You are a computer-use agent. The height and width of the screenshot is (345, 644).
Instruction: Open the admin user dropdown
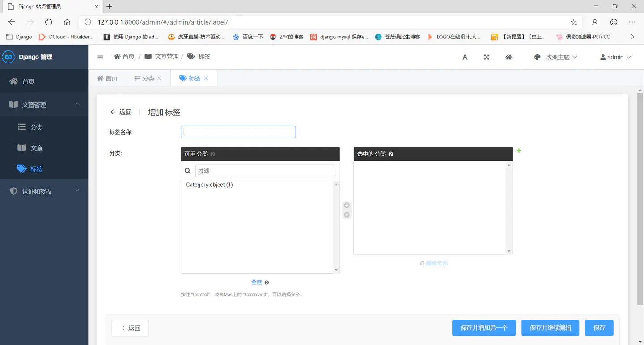click(615, 57)
